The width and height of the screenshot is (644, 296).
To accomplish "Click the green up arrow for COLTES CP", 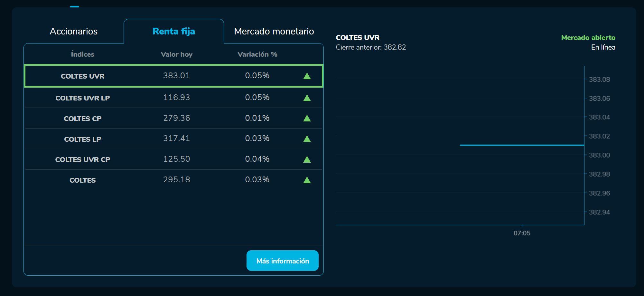I will [x=307, y=119].
